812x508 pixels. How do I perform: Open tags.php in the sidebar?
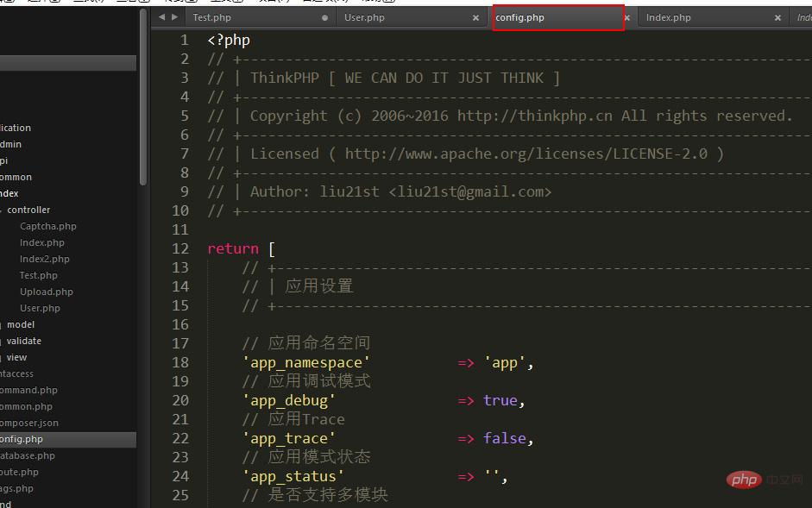pos(16,488)
